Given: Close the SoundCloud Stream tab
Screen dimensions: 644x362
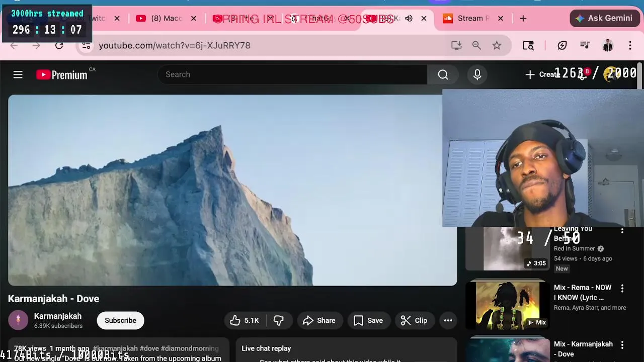Looking at the screenshot, I should point(501,18).
